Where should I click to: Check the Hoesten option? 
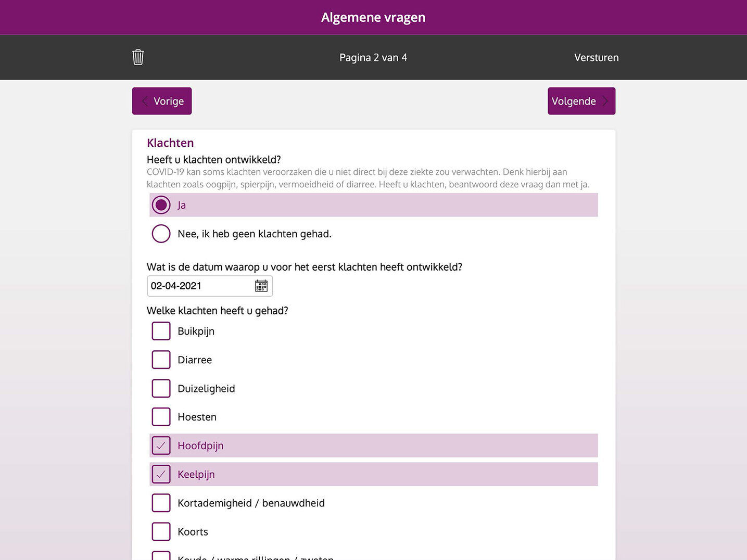point(161,417)
